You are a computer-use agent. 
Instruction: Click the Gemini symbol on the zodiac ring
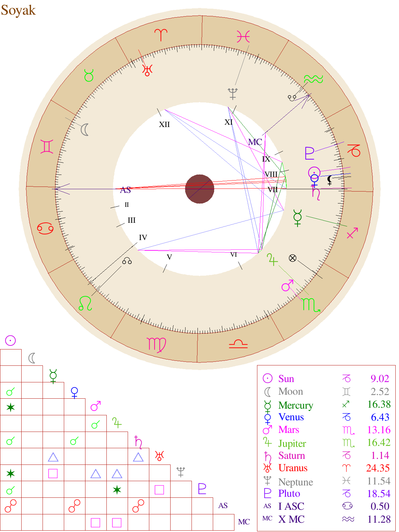47,146
